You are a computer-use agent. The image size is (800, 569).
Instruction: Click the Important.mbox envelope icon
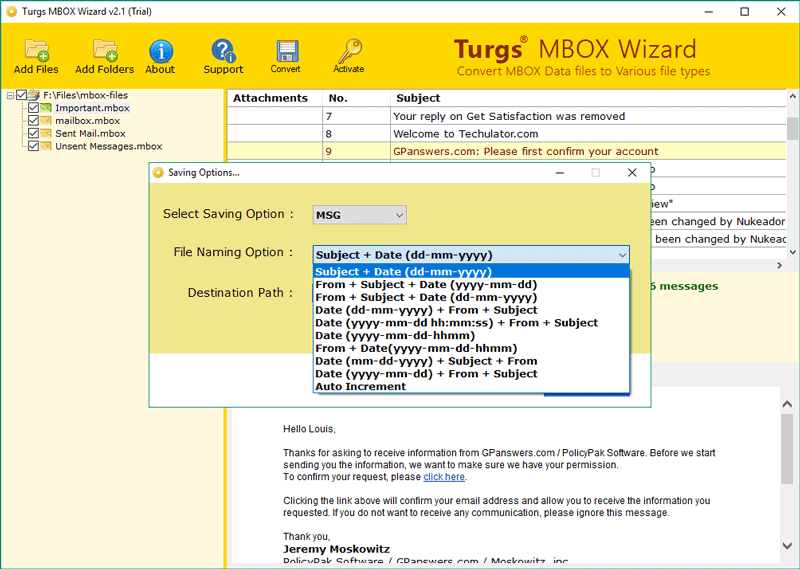pyautogui.click(x=46, y=108)
